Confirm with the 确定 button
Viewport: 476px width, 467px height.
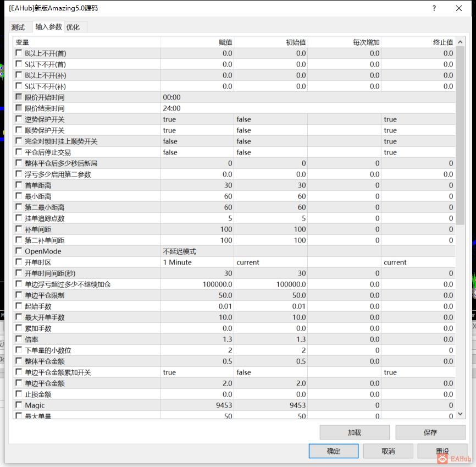(334, 451)
